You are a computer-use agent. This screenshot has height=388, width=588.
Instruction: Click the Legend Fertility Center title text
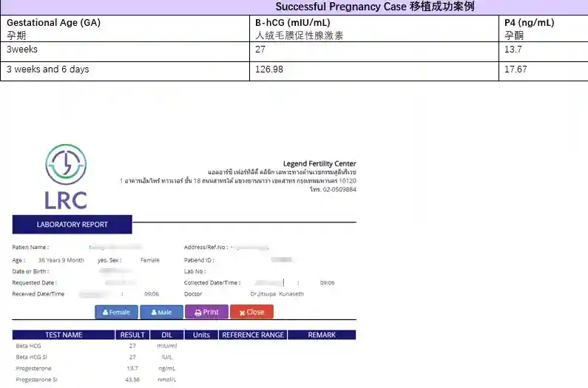tap(319, 163)
